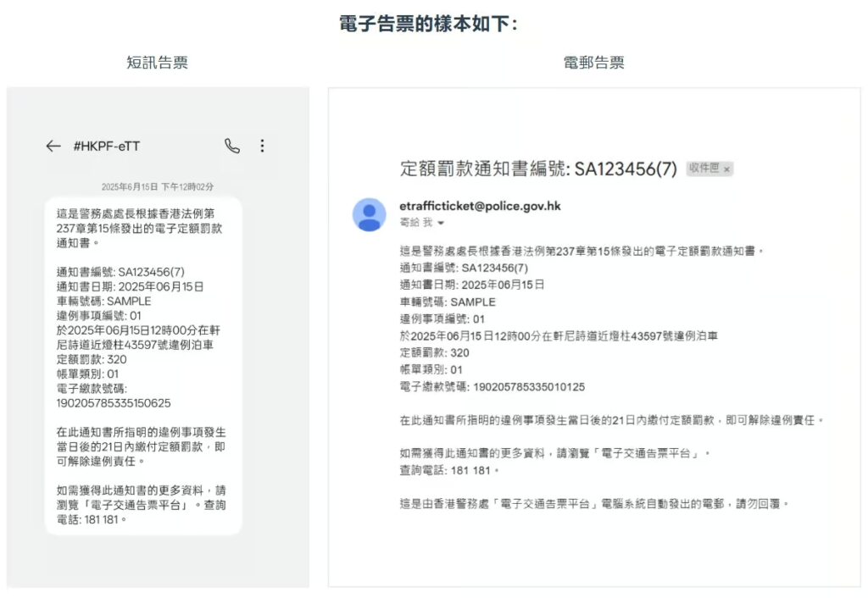The height and width of the screenshot is (598, 868).
Task: Click email line 帳單類別: 01
Action: [431, 370]
